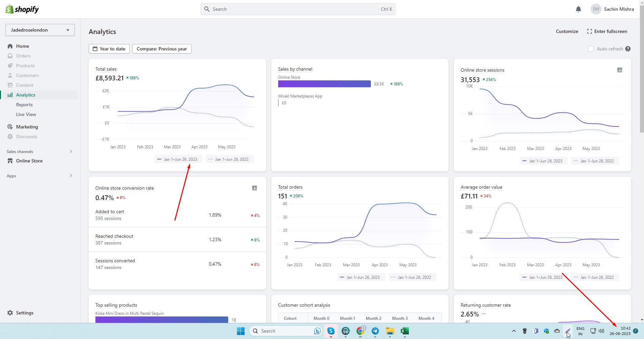This screenshot has height=339, width=644.
Task: Expand the Apps section
Action: coord(40,176)
